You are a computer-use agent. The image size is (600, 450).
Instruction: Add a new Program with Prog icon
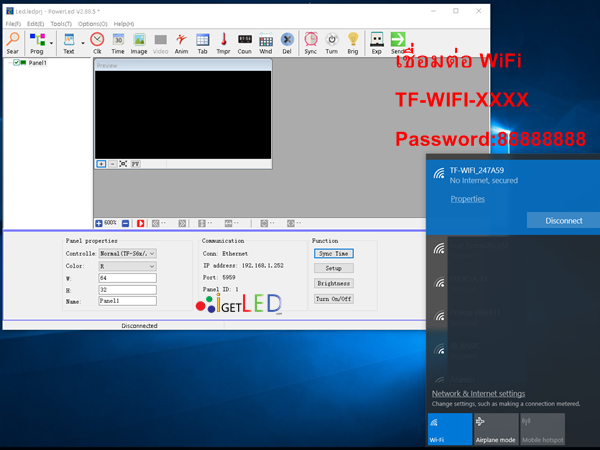click(37, 43)
